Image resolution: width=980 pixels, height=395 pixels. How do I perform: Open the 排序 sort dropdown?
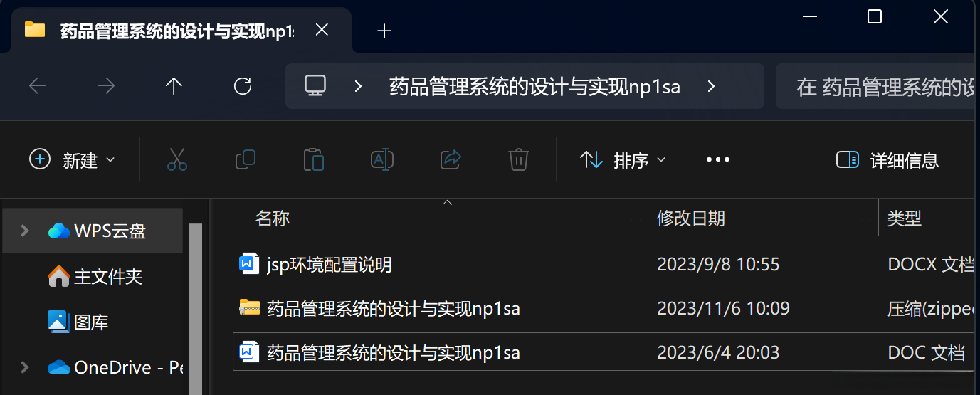click(623, 159)
